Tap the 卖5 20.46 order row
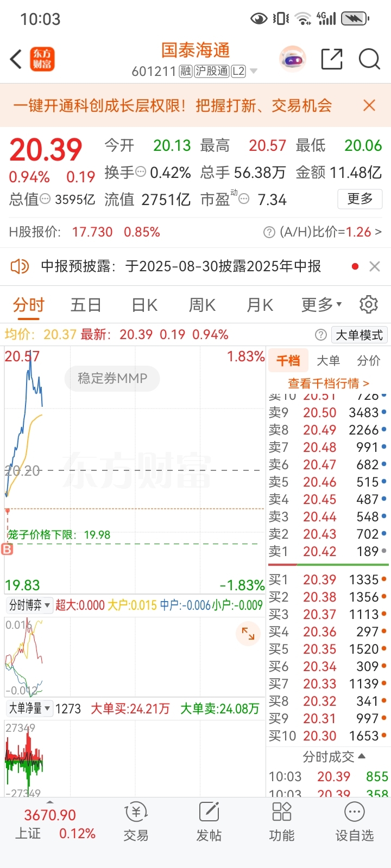 (x=327, y=482)
